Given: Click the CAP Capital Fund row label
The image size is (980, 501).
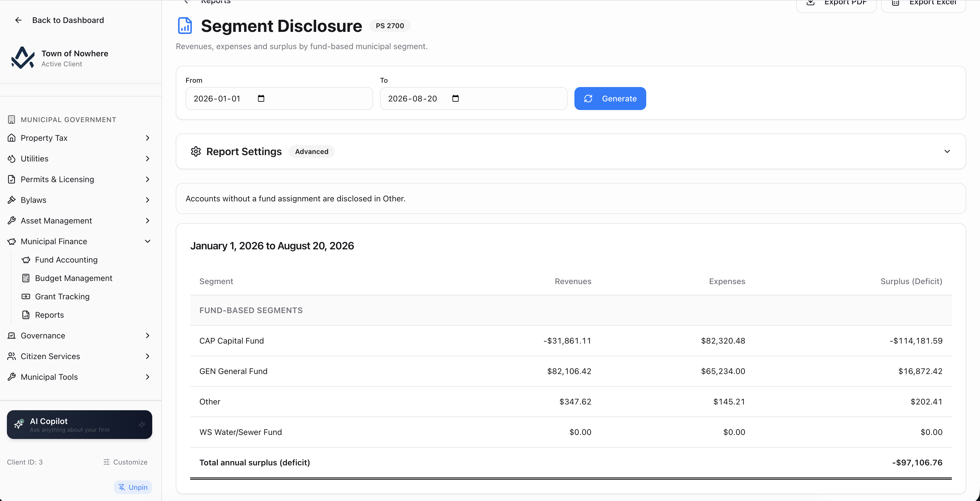Looking at the screenshot, I should pyautogui.click(x=231, y=341).
